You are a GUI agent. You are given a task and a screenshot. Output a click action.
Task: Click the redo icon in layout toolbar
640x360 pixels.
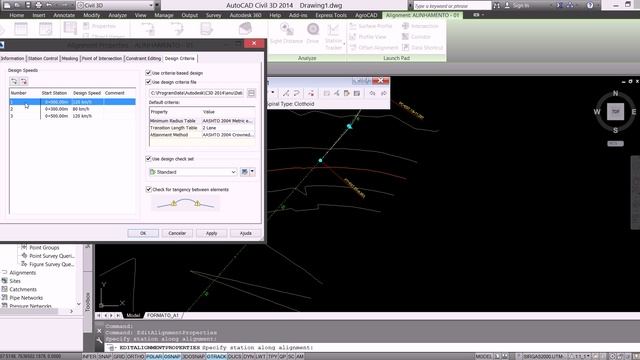tap(384, 93)
